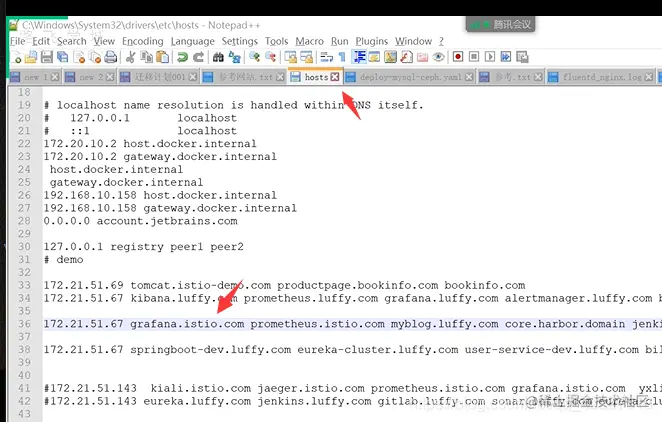Click the Close document toolbar icon
662x422 pixels.
click(x=79, y=57)
